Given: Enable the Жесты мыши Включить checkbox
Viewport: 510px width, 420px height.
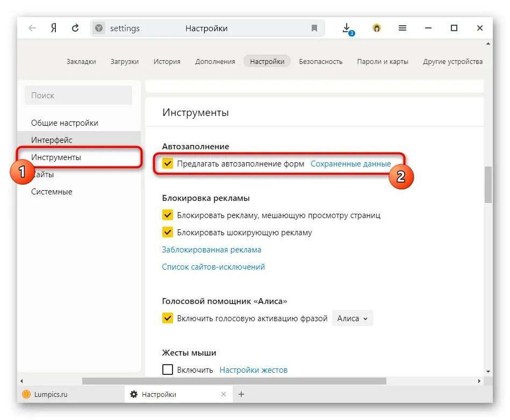Looking at the screenshot, I should click(168, 370).
